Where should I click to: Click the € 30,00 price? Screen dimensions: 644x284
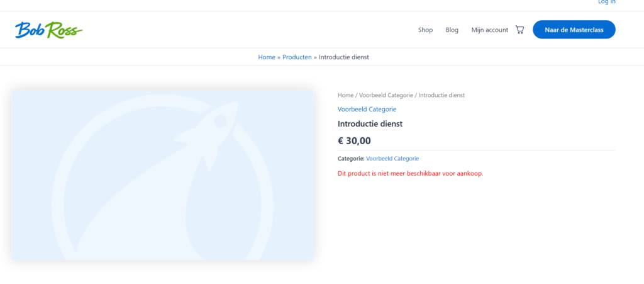coord(354,141)
